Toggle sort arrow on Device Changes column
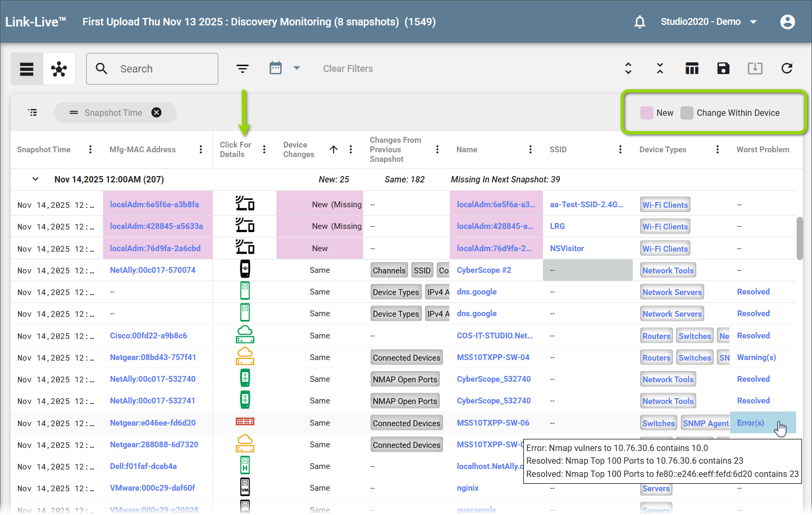Screen dimensions: 812x515 [334, 150]
